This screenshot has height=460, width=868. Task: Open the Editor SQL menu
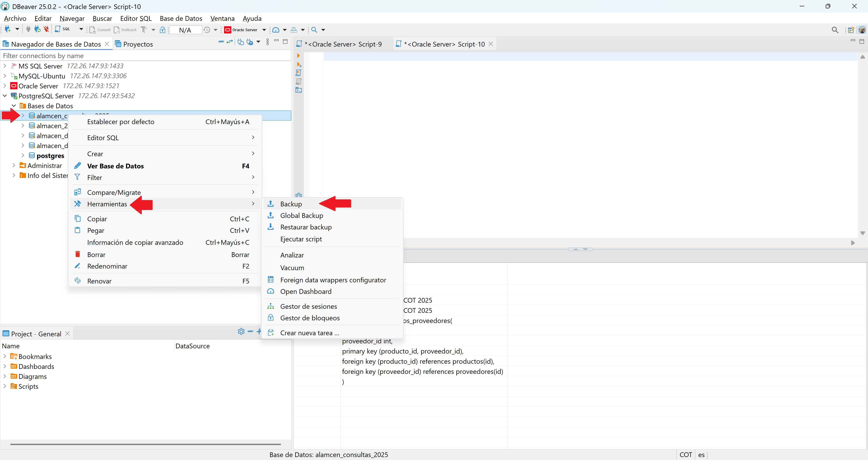(x=136, y=19)
